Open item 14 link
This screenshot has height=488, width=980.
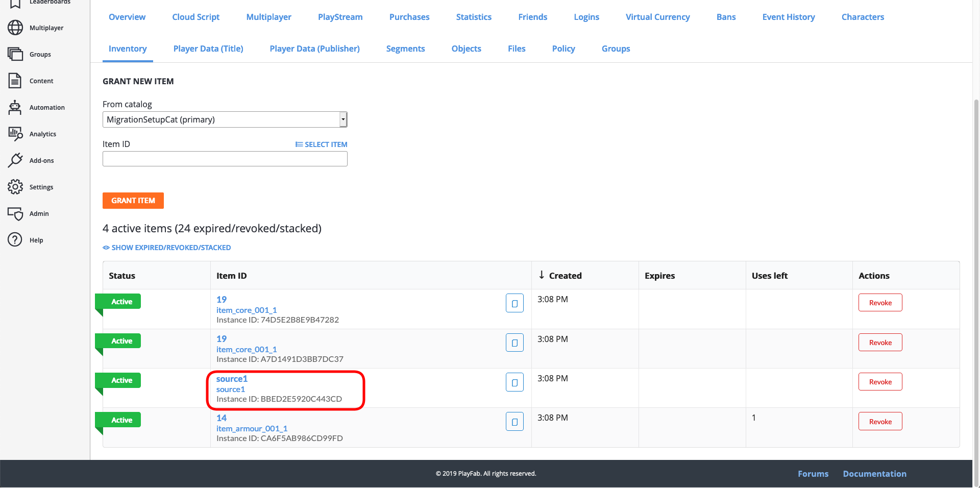click(222, 418)
